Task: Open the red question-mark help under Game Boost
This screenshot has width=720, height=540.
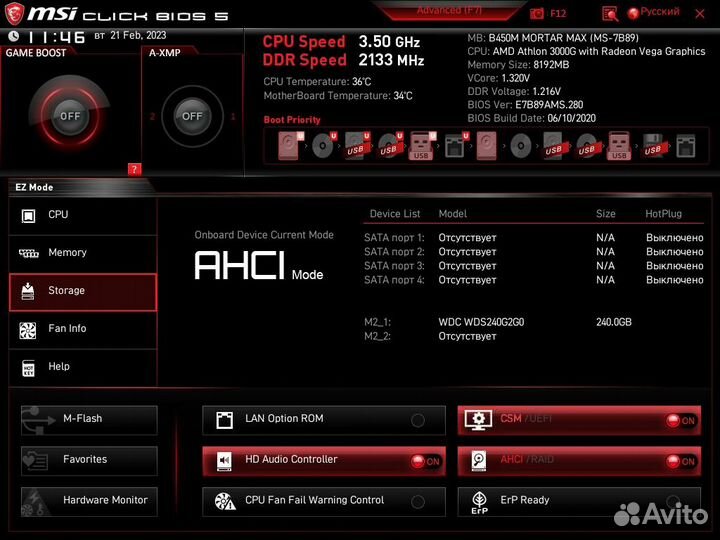Action: (134, 169)
